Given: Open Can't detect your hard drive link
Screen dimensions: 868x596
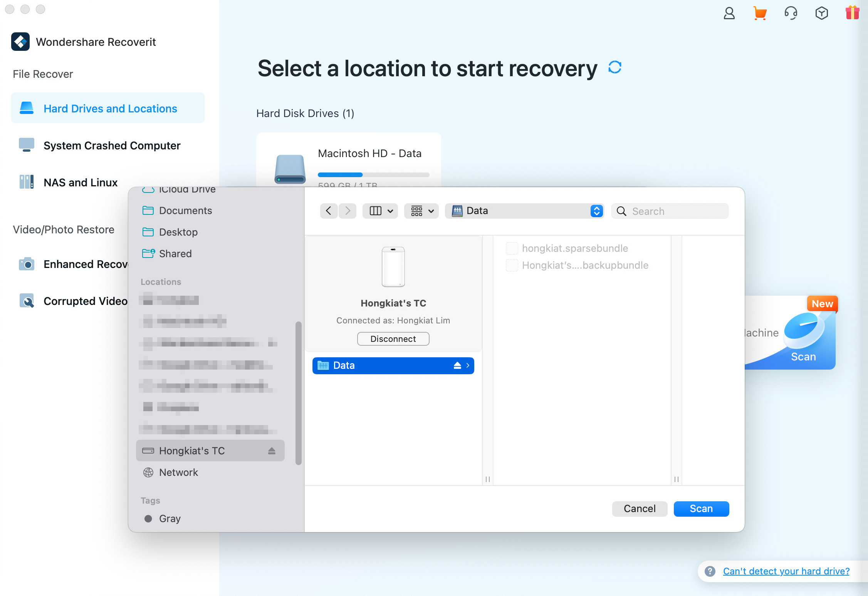Looking at the screenshot, I should [x=786, y=571].
